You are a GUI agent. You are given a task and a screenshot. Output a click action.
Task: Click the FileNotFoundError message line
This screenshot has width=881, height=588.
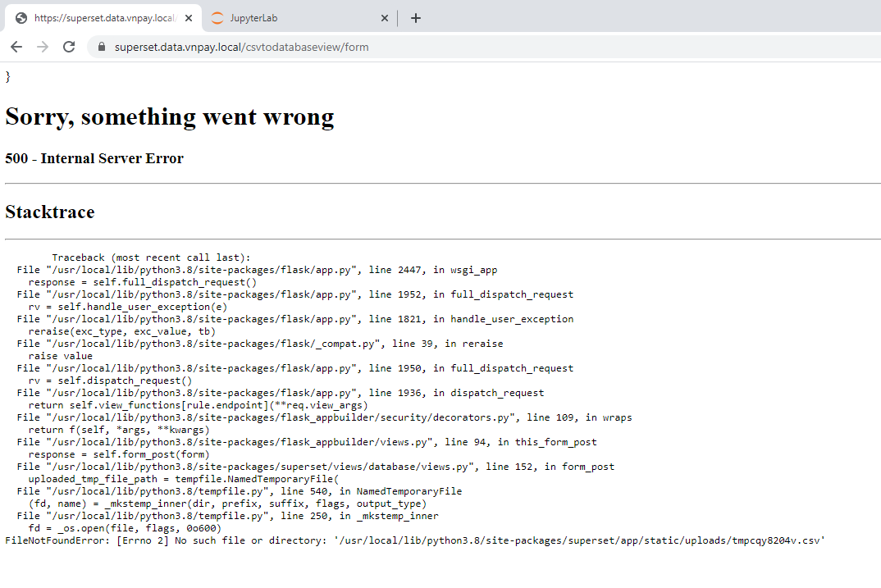tap(414, 542)
